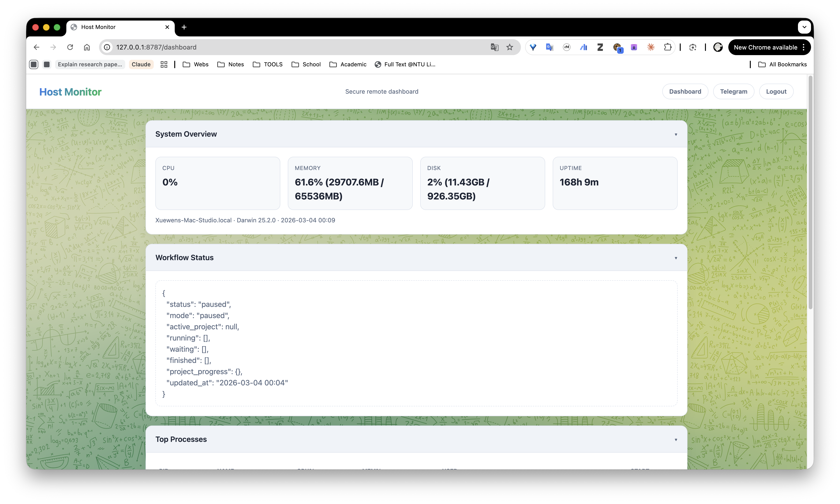Click the "active_project": null JSON line

pyautogui.click(x=203, y=327)
